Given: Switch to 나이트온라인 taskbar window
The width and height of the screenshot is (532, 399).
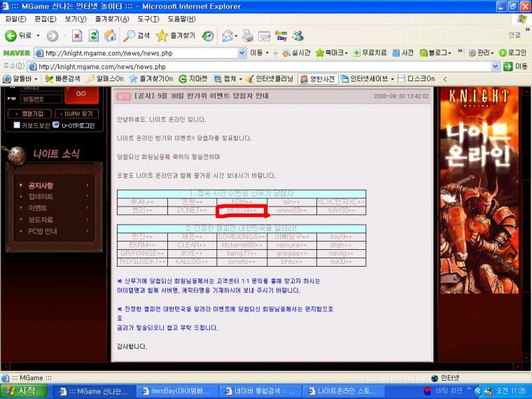Looking at the screenshot, I should click(343, 391).
